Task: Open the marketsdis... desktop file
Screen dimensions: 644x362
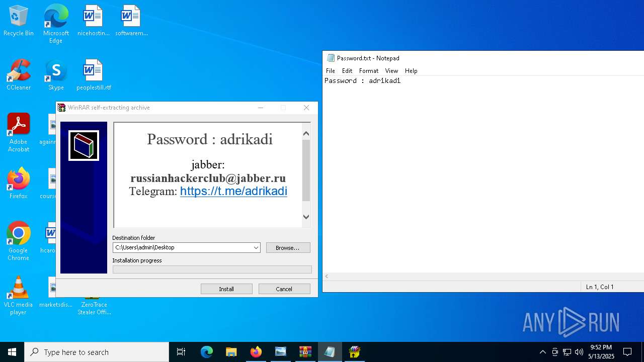Action: (x=55, y=293)
